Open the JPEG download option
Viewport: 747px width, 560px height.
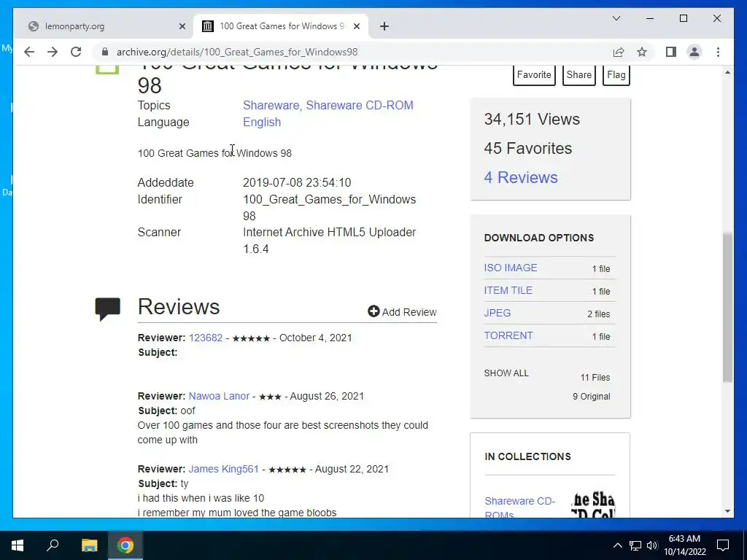pos(498,313)
